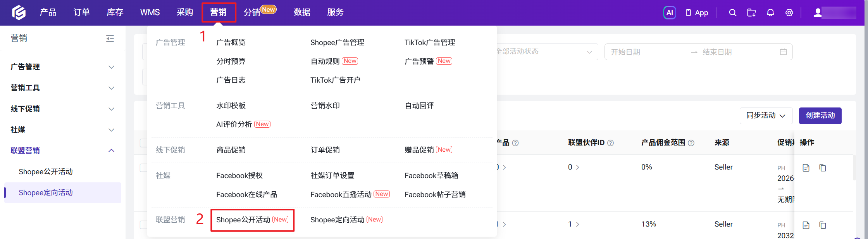Click help icon next to 产品 column
The height and width of the screenshot is (239, 868).
(515, 143)
